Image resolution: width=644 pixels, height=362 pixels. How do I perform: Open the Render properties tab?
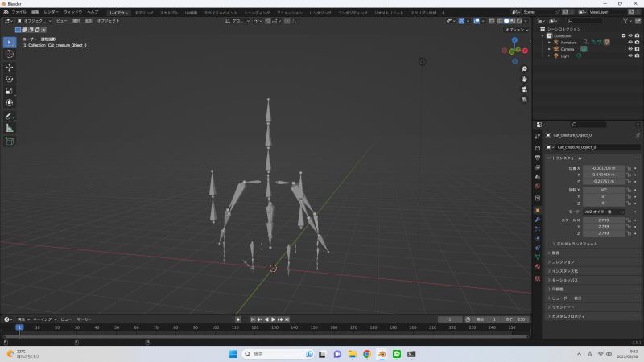point(538,148)
